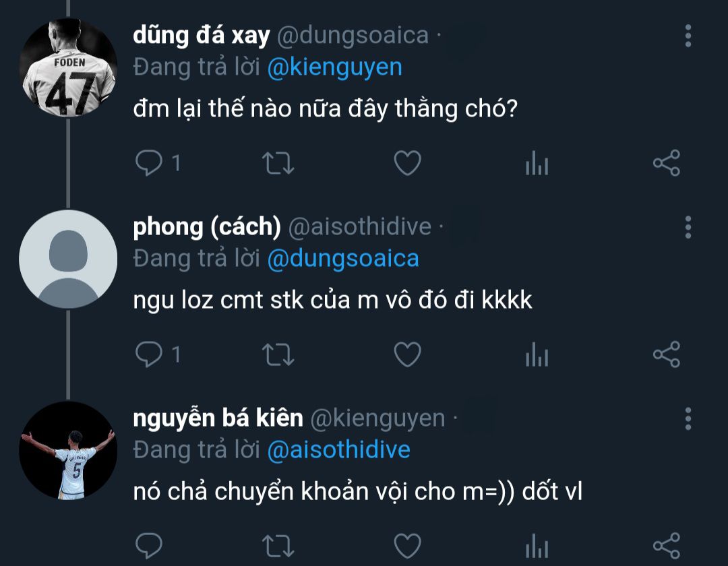Like phong (cách)'s reply
Viewport: 728px width, 566px height.
(x=407, y=354)
